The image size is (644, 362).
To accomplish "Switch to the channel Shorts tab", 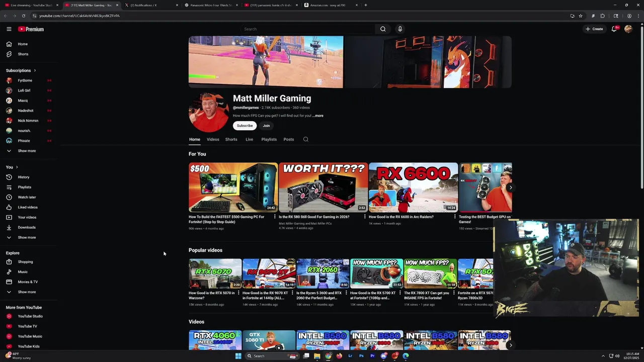I will tap(231, 139).
